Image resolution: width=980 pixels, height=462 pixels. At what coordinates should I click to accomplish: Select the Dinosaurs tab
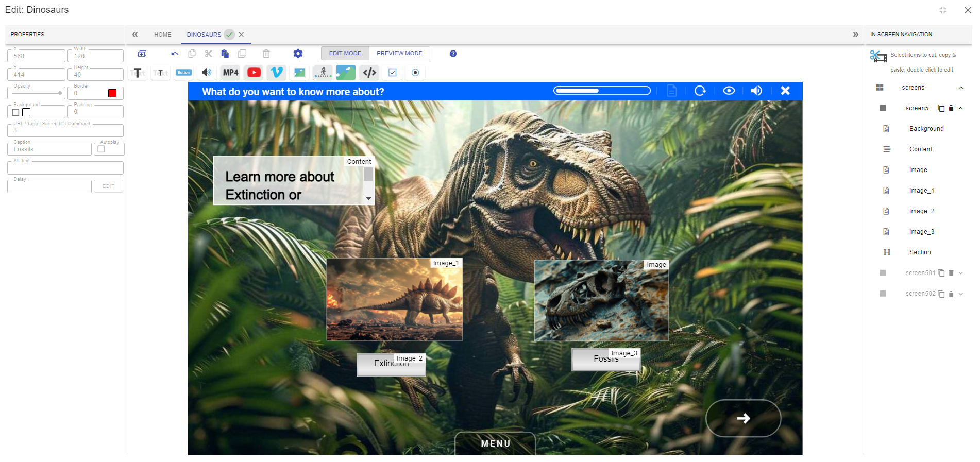pyautogui.click(x=204, y=35)
